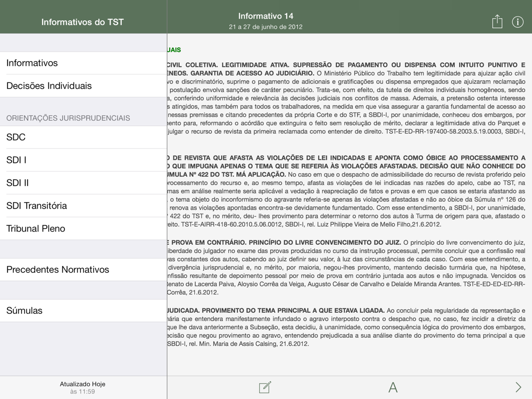Viewport: 532px width, 399px height.
Task: Open Tribunal Pleno entry
Action: pyautogui.click(x=84, y=228)
